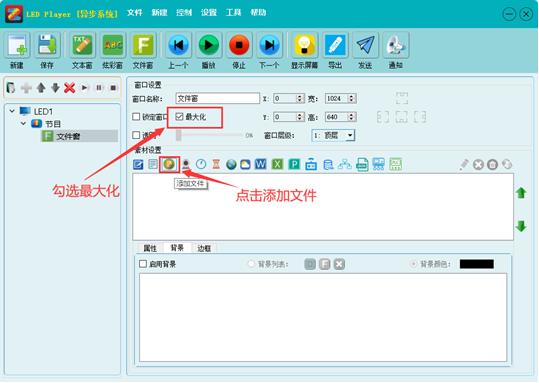Image resolution: width=539 pixels, height=383 pixels.
Task: Click the trash bin icon in material toolbar
Action: click(x=493, y=165)
